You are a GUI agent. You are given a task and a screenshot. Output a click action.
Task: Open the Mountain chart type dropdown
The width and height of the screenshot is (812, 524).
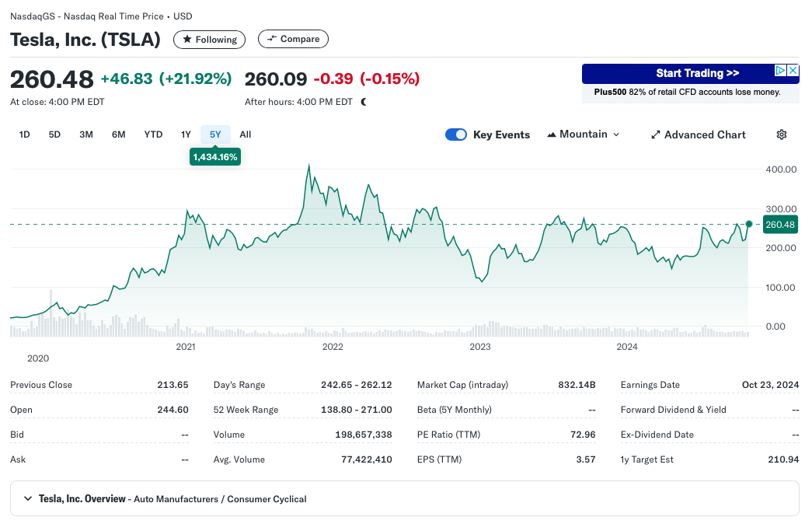click(583, 134)
